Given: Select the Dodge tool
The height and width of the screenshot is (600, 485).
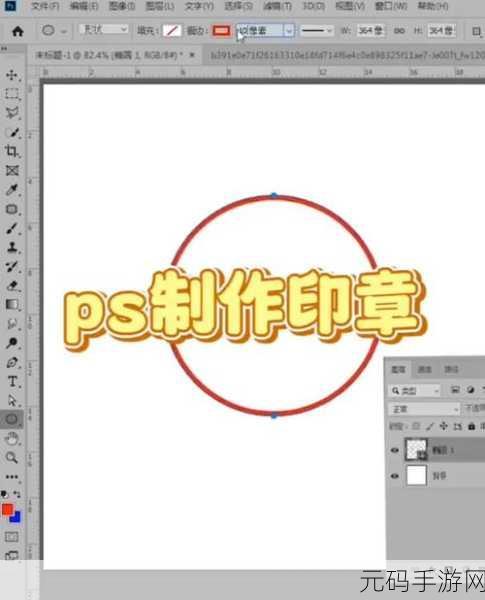Looking at the screenshot, I should (x=11, y=343).
